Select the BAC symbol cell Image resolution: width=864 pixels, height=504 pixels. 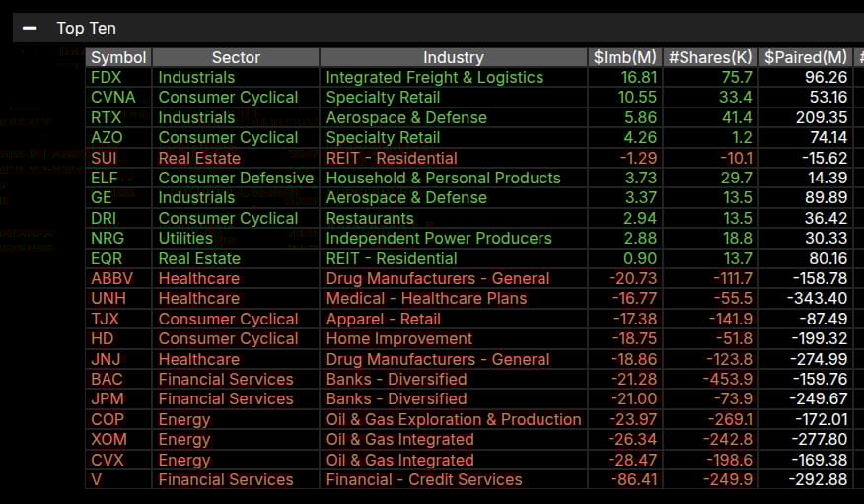point(118,379)
